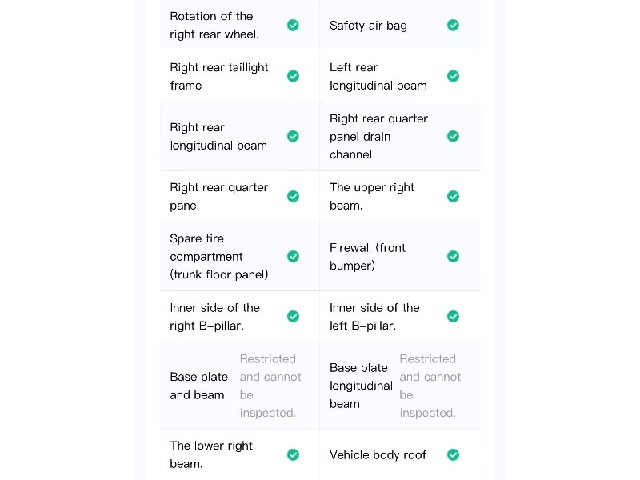Click check icon for Spare tire compartment
This screenshot has height=480, width=640.
293,256
